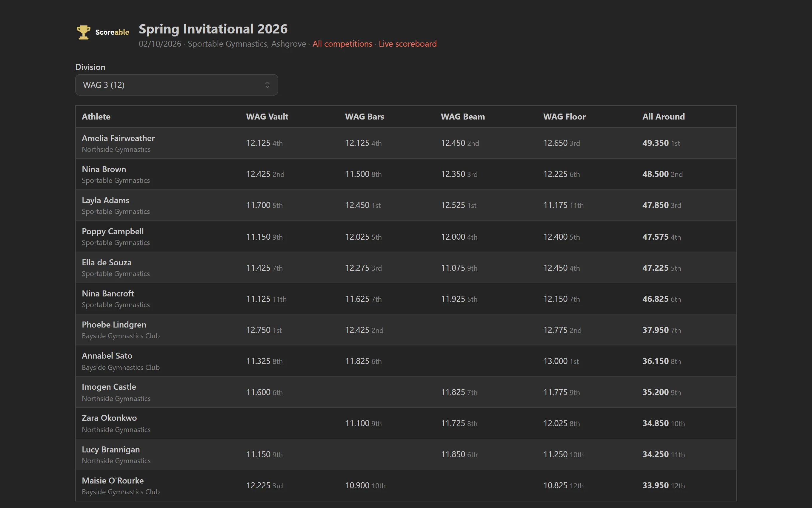The width and height of the screenshot is (812, 508).
Task: Click Nina Bancroft's beam score 11.925
Action: coord(453,299)
